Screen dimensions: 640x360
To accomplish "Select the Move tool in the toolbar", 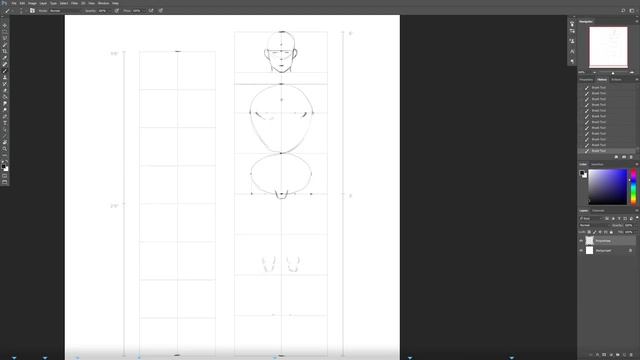I will click(5, 25).
